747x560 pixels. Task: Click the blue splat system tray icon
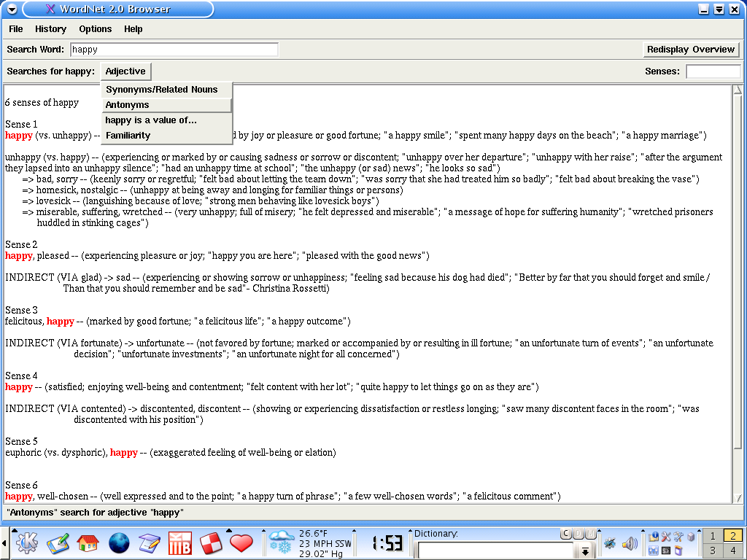pyautogui.click(x=610, y=543)
